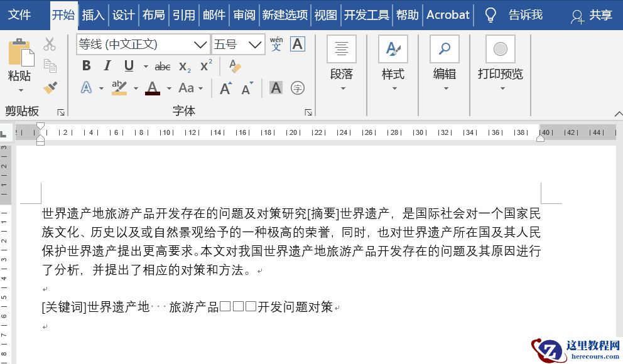Open font color dropdown arrow
623x364 pixels.
(169, 88)
